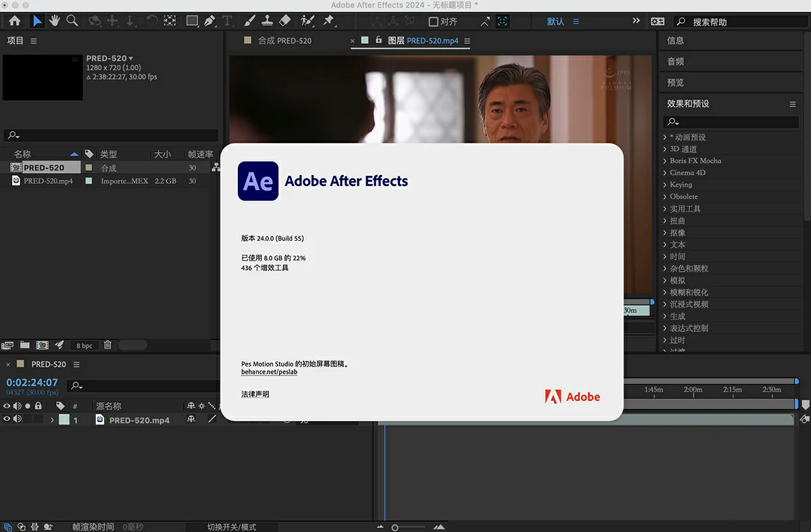Select the Puppet Pin tool
This screenshot has height=532, width=811.
point(329,21)
